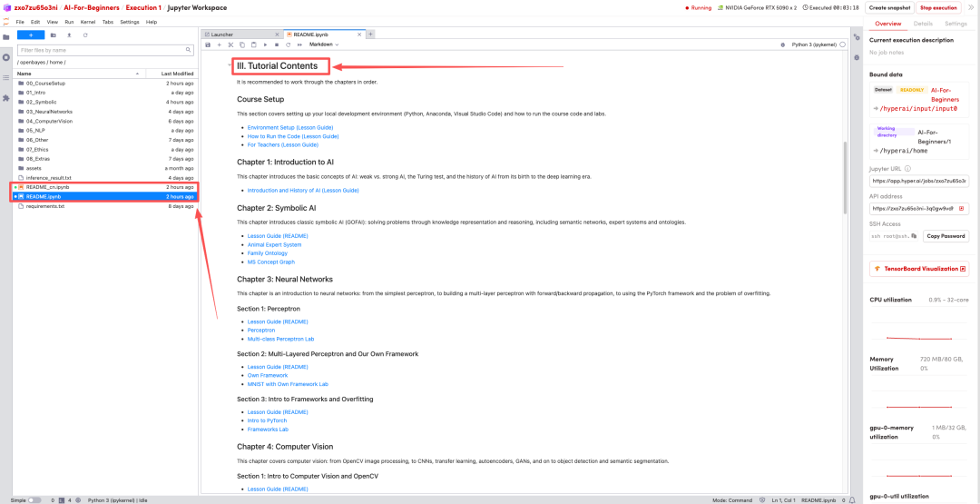
Task: Collapse the right panel with double chevron
Action: pos(971,7)
